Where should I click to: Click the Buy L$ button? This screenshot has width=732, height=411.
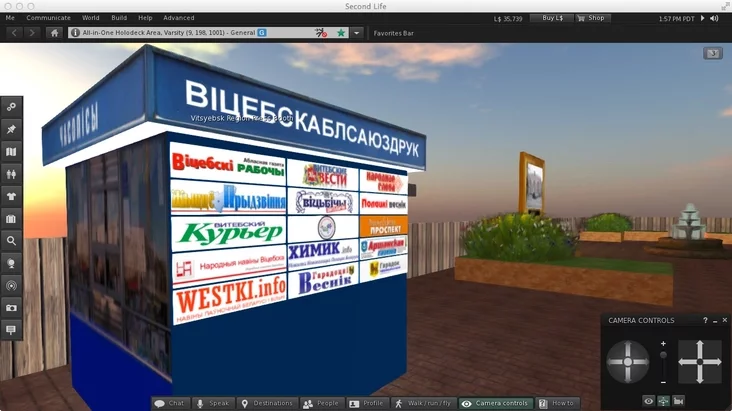tap(552, 18)
